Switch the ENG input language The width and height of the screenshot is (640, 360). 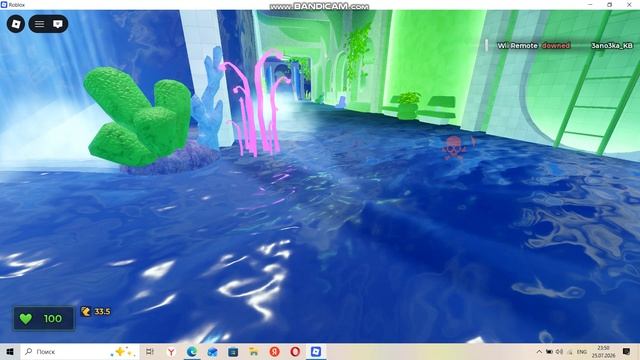[x=582, y=351]
